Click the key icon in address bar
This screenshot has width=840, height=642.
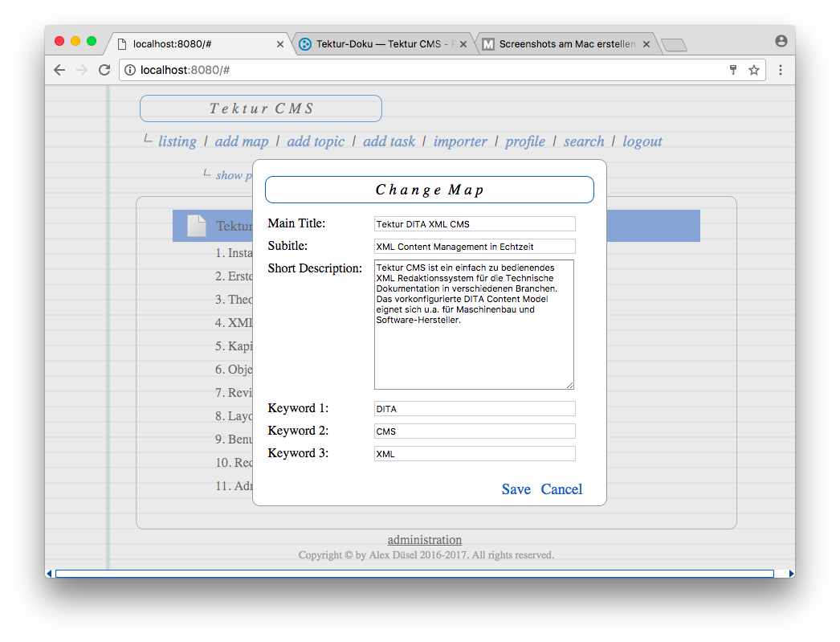coord(732,70)
